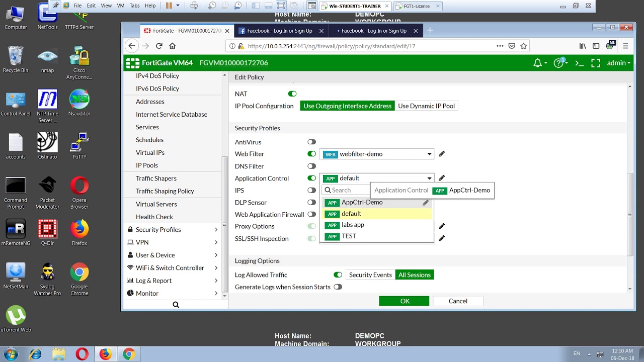Screen dimensions: 644x362
Task: Expand the Monitor sidebar section
Action: click(x=173, y=293)
